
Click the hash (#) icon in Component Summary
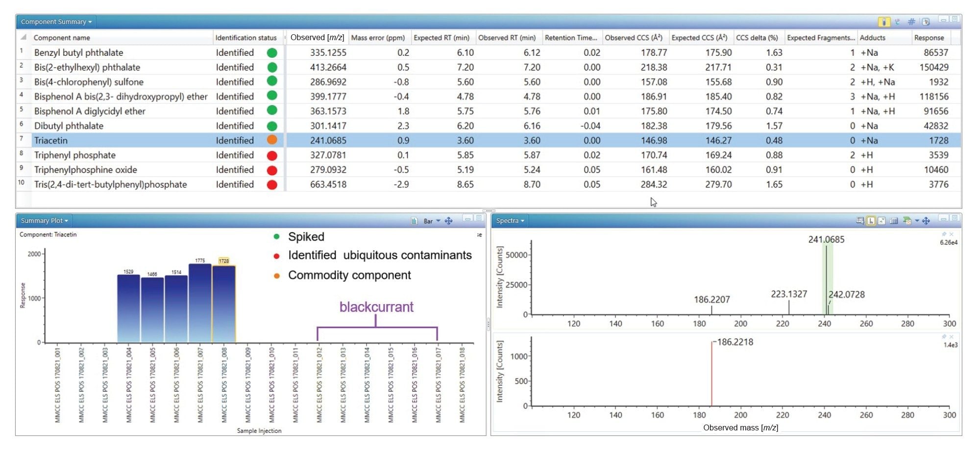click(x=911, y=22)
